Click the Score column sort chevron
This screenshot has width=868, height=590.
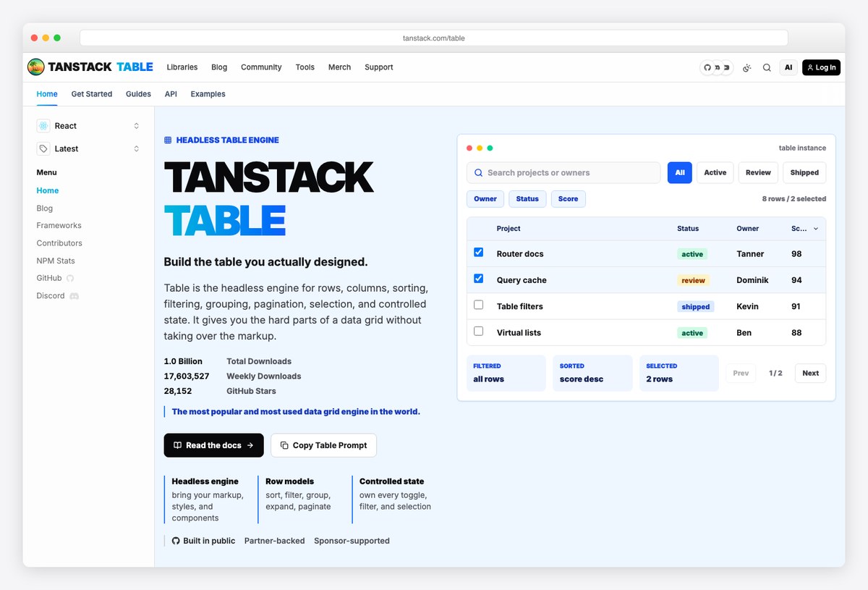point(816,229)
